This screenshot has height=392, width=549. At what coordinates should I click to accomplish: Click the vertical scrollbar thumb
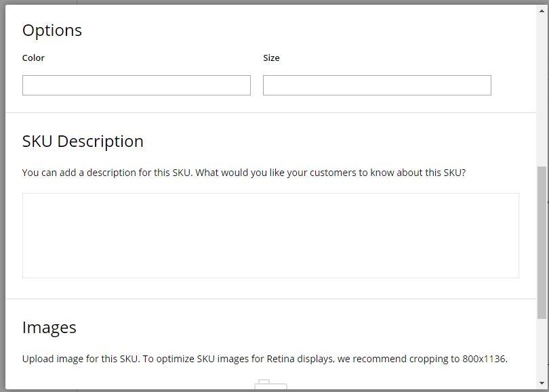click(x=542, y=242)
